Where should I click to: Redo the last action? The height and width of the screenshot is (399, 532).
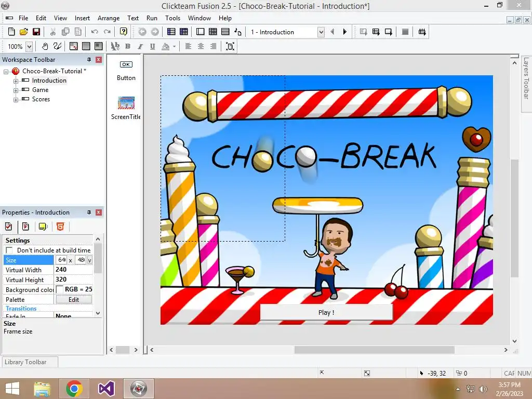pyautogui.click(x=107, y=32)
